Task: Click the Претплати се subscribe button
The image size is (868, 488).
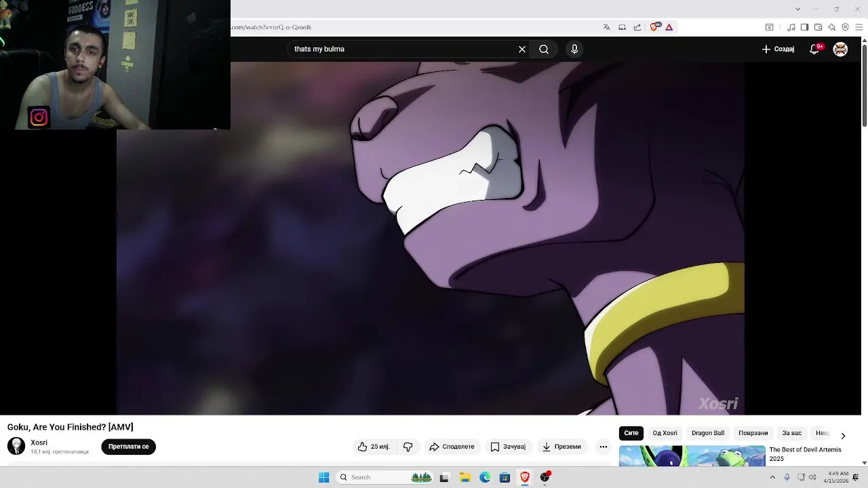Action: click(x=128, y=447)
